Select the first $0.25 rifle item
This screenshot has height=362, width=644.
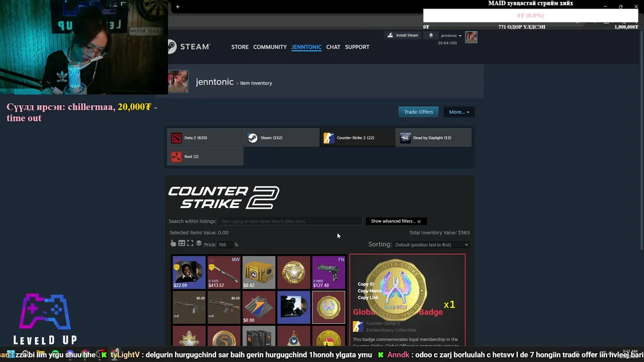point(189,307)
